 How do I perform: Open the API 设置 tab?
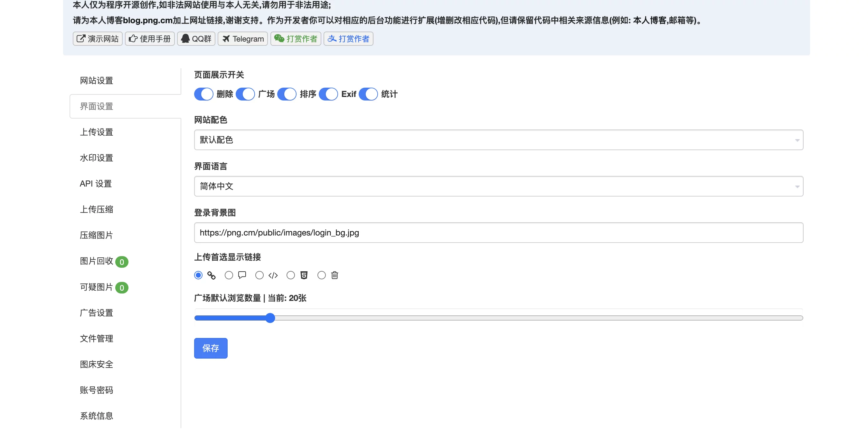125,184
